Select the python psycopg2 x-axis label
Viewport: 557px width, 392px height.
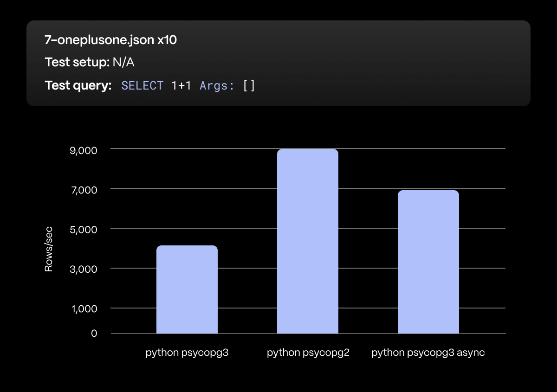[x=308, y=353]
